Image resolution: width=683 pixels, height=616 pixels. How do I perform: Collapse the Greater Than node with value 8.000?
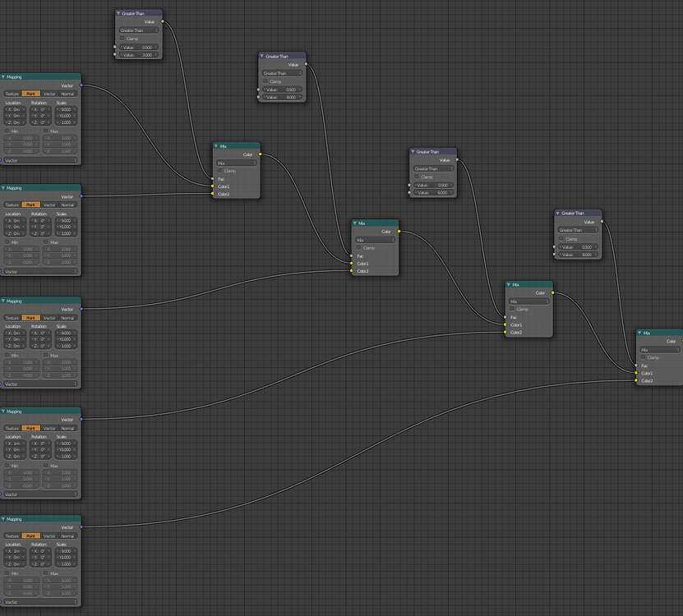click(557, 213)
